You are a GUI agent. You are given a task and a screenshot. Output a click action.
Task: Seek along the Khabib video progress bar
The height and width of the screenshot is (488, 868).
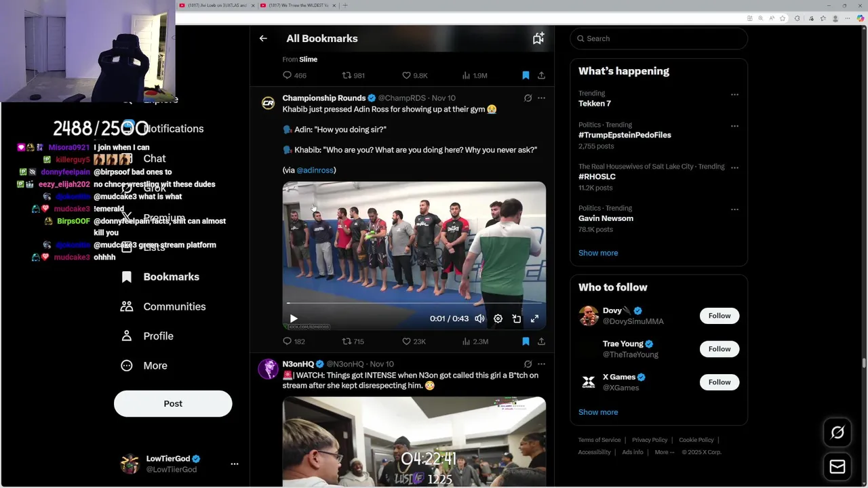point(414,303)
